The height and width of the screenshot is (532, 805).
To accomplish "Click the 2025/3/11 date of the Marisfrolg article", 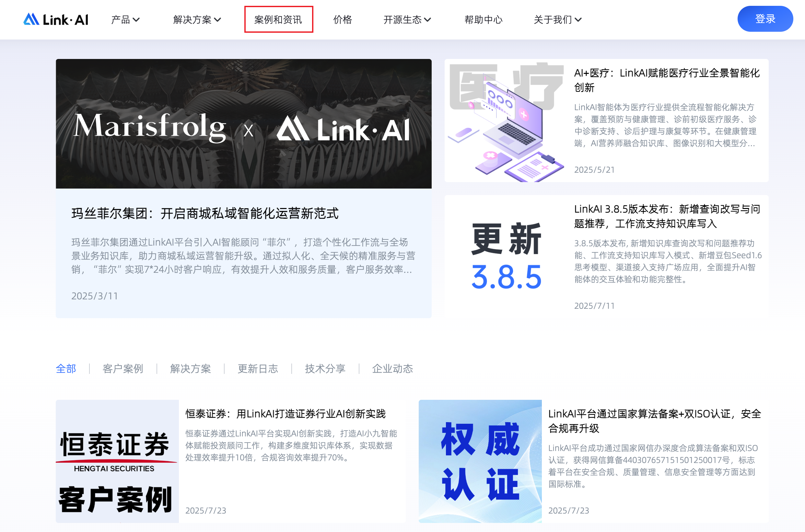I will click(95, 296).
